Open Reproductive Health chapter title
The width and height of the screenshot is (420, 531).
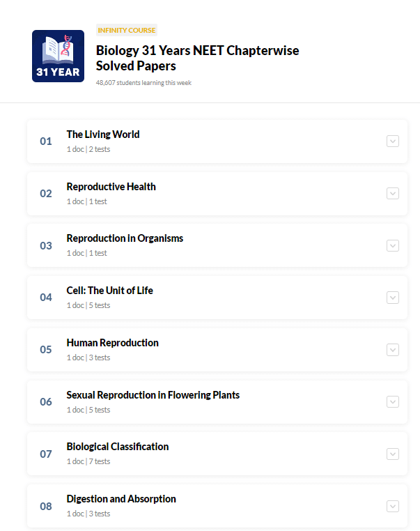point(111,187)
